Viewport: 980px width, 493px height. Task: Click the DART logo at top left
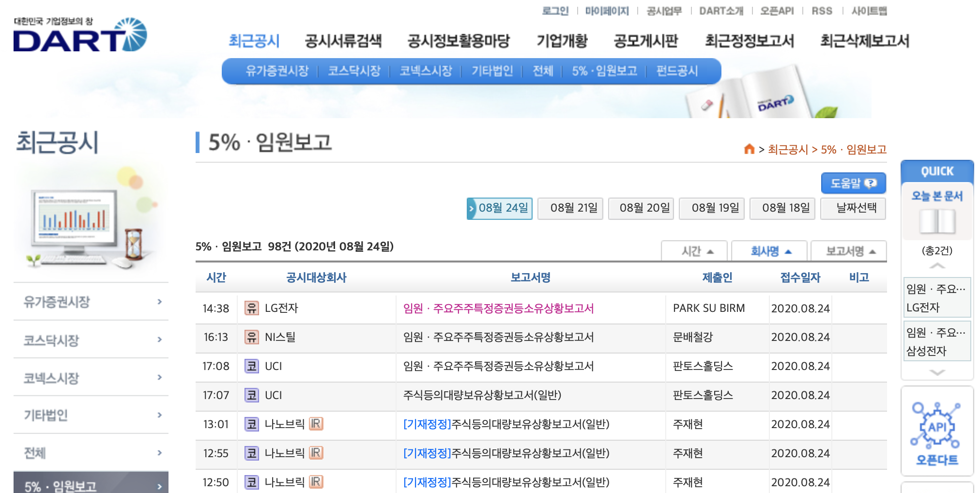tap(80, 34)
